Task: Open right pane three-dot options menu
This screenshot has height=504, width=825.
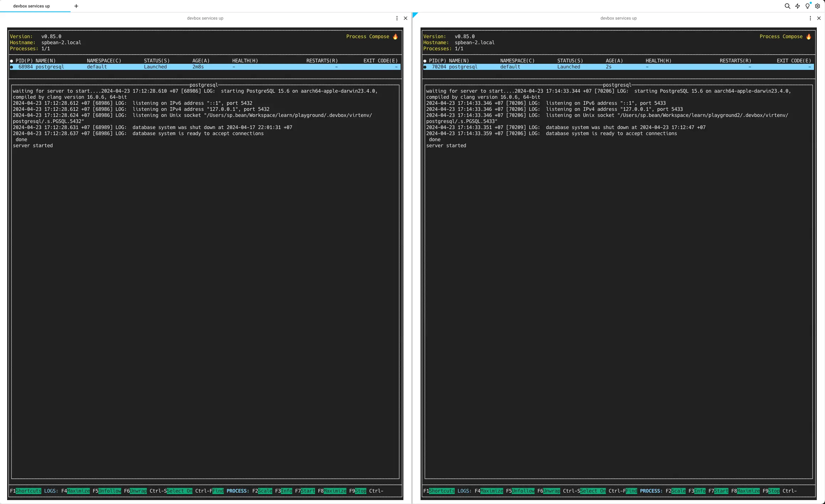Action: pyautogui.click(x=810, y=18)
